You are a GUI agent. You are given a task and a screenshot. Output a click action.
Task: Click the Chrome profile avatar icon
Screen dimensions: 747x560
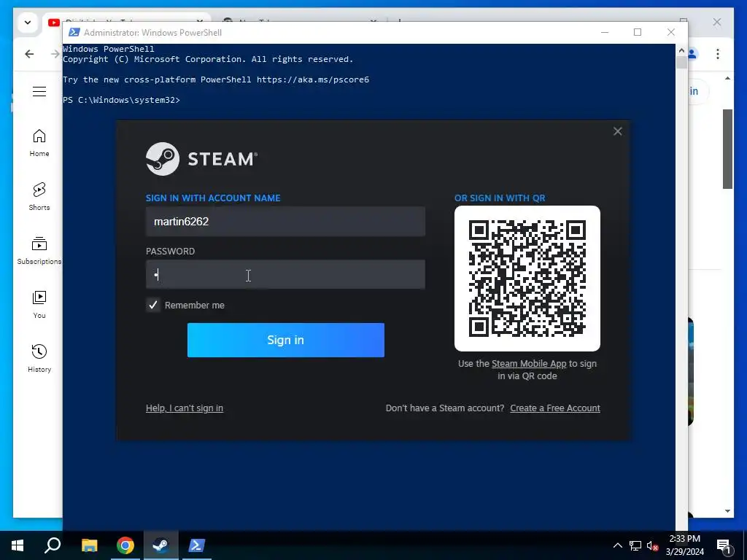coord(693,54)
